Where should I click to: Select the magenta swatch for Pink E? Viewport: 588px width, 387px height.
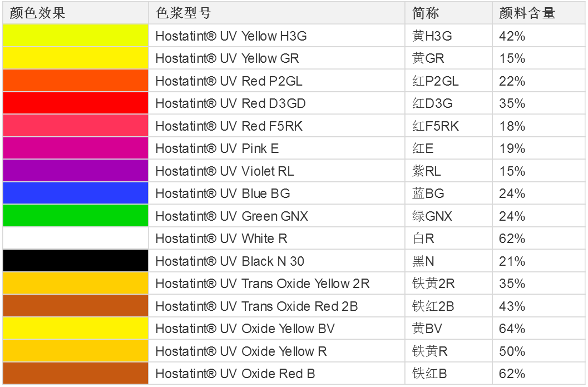(x=75, y=148)
